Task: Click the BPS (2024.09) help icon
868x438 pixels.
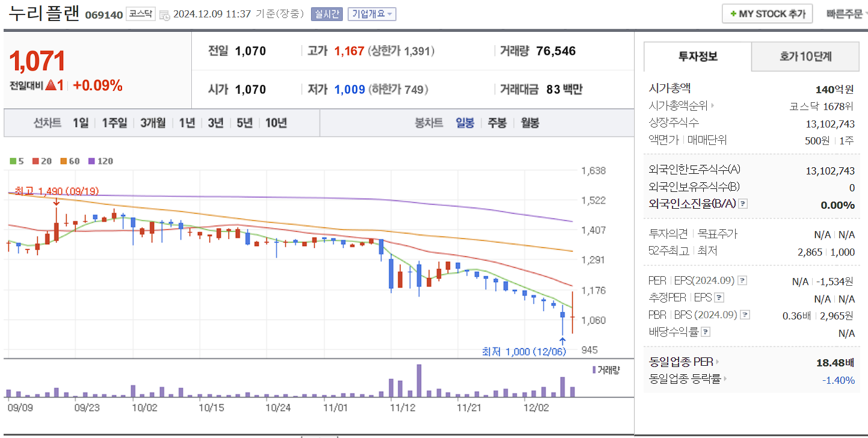Action: pyautogui.click(x=745, y=314)
